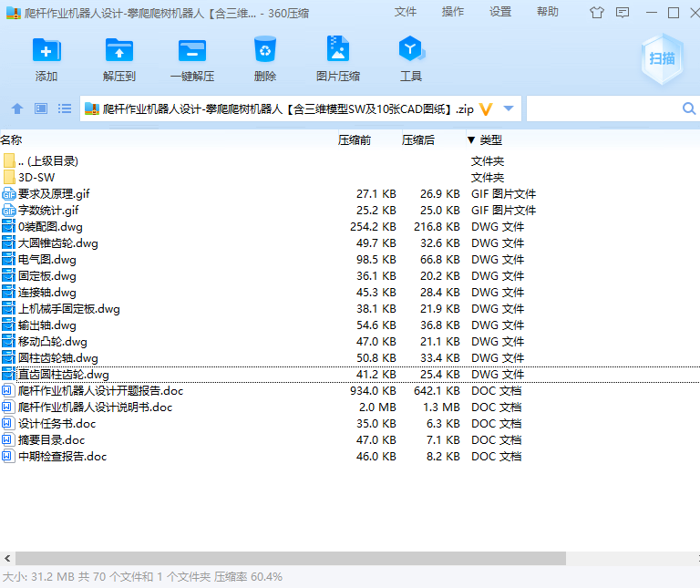700x588 pixels.
Task: Sort by the 类型 (Type) column header
Action: click(490, 140)
